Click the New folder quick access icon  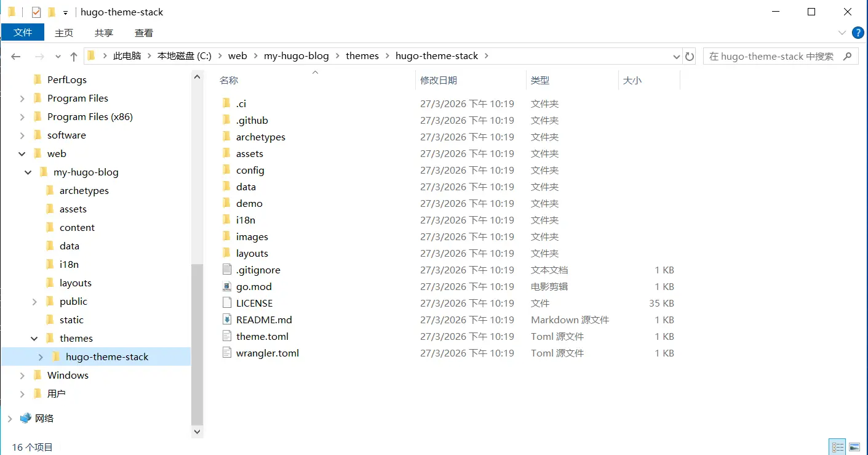52,12
